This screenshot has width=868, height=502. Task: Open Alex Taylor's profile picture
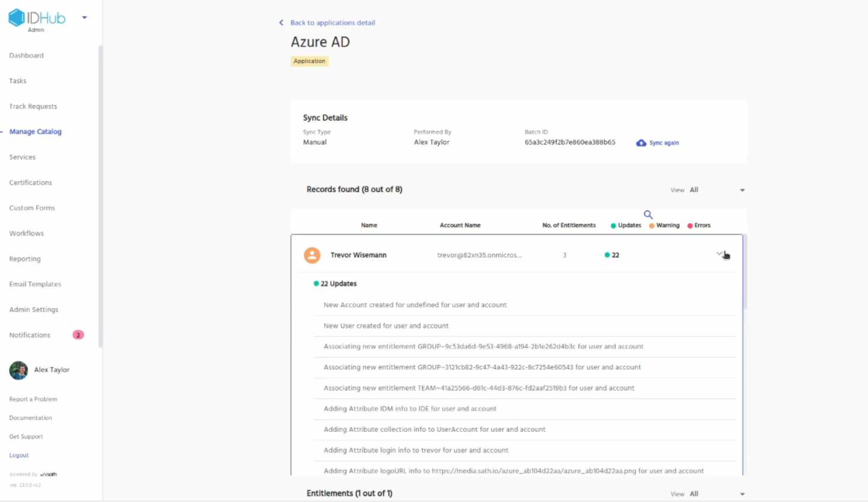18,370
